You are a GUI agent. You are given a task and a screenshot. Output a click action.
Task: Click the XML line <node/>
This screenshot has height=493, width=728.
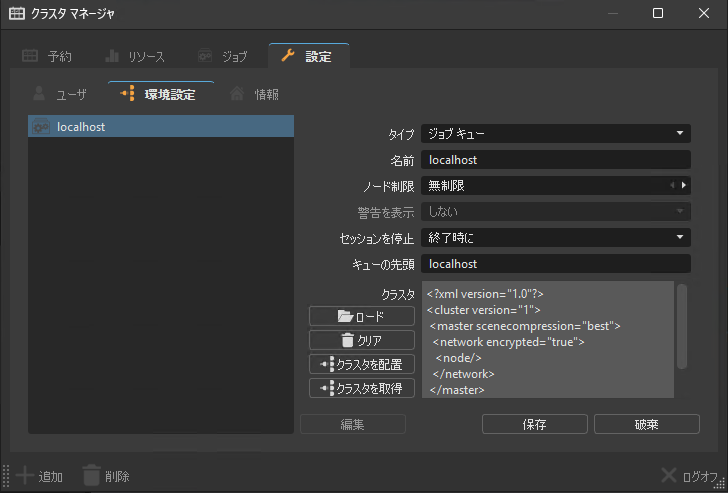click(x=458, y=358)
